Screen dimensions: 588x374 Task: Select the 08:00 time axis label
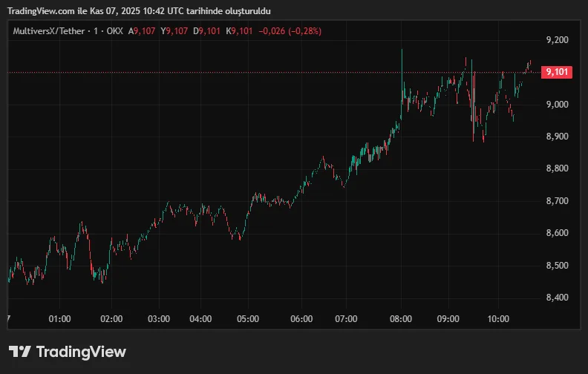tap(402, 319)
